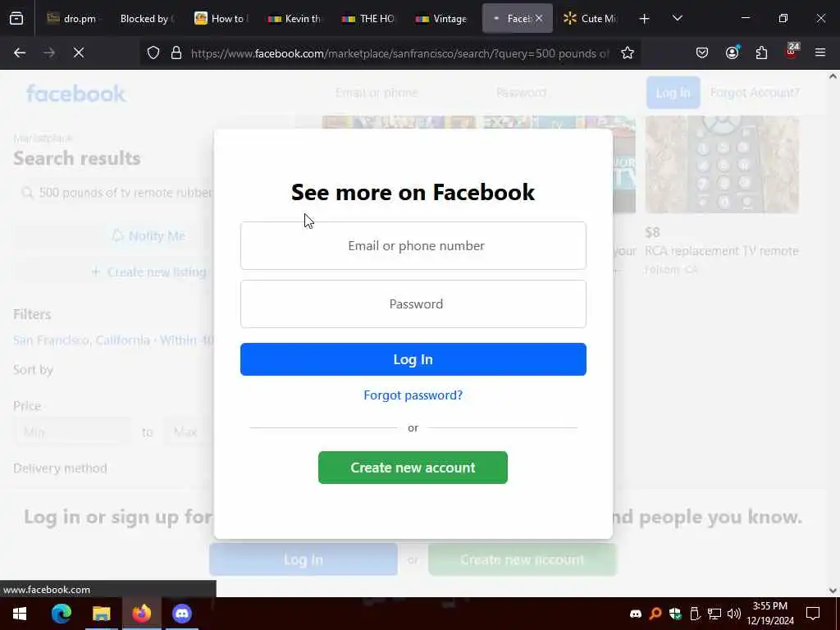Stop loading the page
The width and height of the screenshot is (840, 630).
pos(79,52)
